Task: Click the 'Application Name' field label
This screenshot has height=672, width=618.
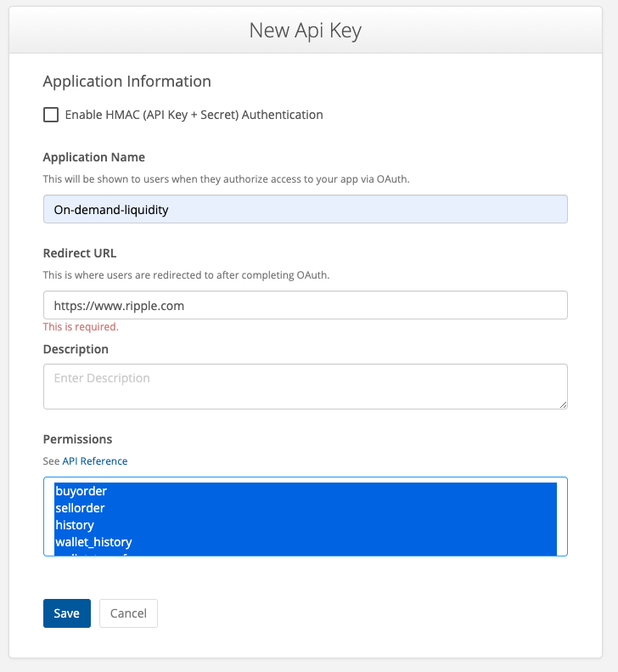Action: 93,157
